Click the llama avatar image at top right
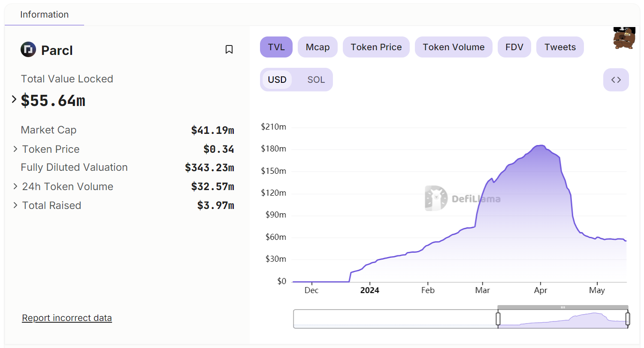Screen dimensions: 644x348 (624, 38)
